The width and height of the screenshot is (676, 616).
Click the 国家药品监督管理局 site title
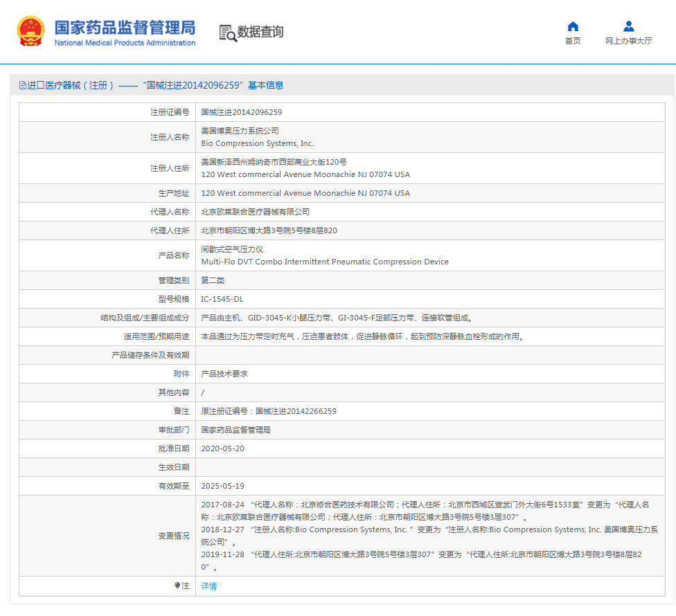coord(125,27)
